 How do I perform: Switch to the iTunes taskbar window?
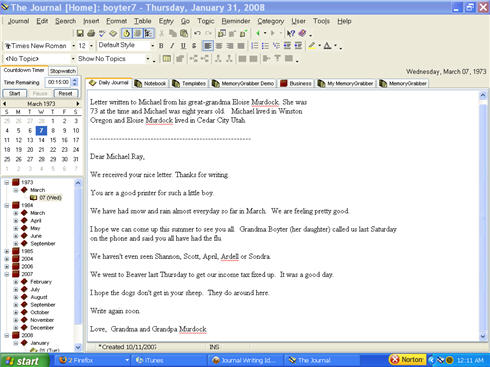click(x=170, y=360)
